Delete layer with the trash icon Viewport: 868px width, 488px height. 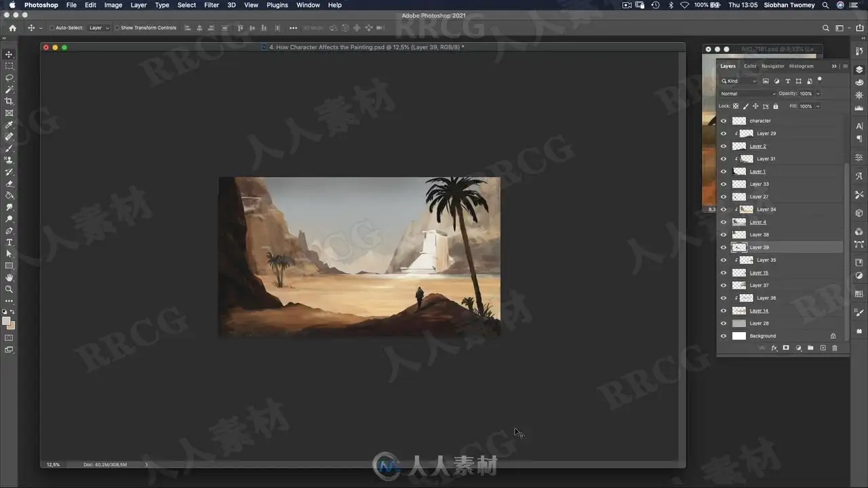pos(835,348)
